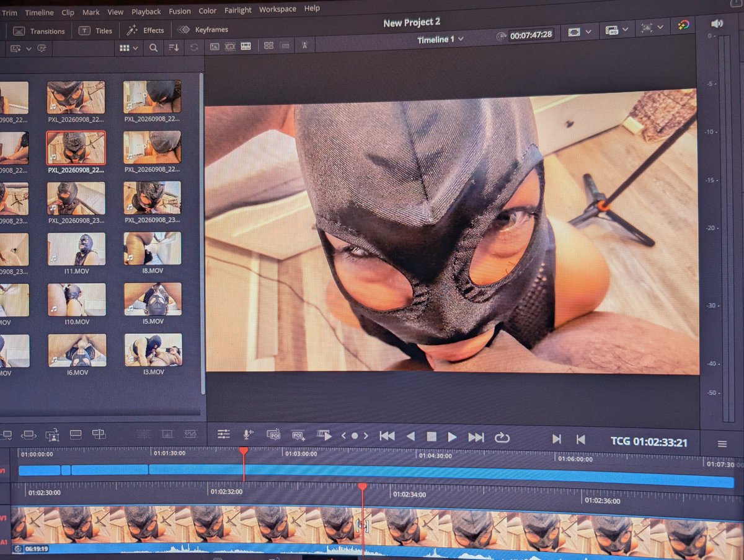This screenshot has height=560, width=744.
Task: Click the previous marker arrow
Action: pyautogui.click(x=344, y=436)
